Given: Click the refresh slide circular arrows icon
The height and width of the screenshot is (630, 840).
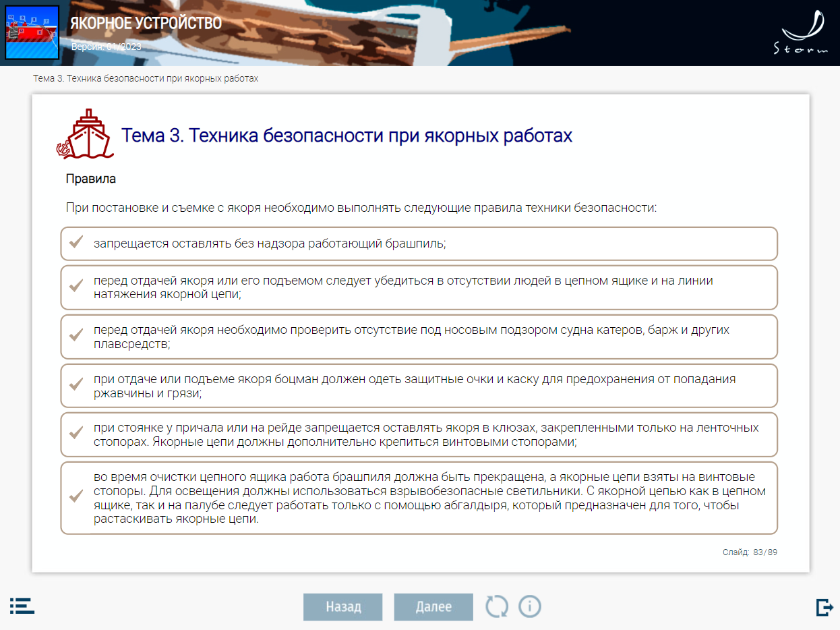Looking at the screenshot, I should point(498,606).
